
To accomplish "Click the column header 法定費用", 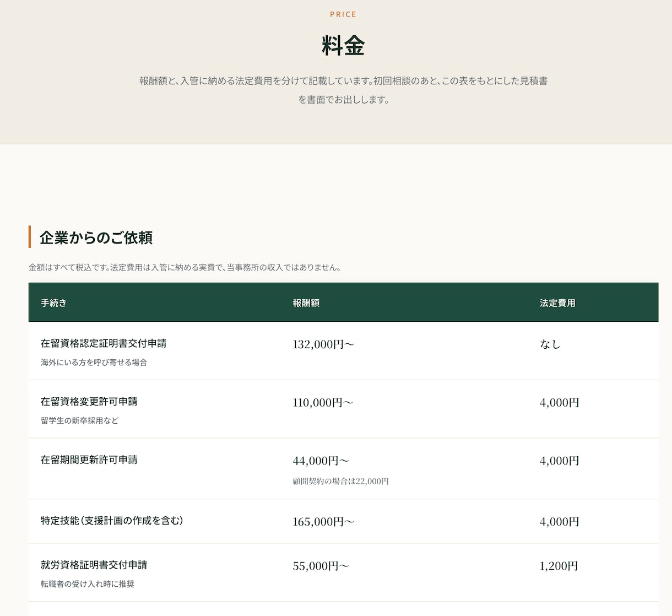I will point(557,302).
